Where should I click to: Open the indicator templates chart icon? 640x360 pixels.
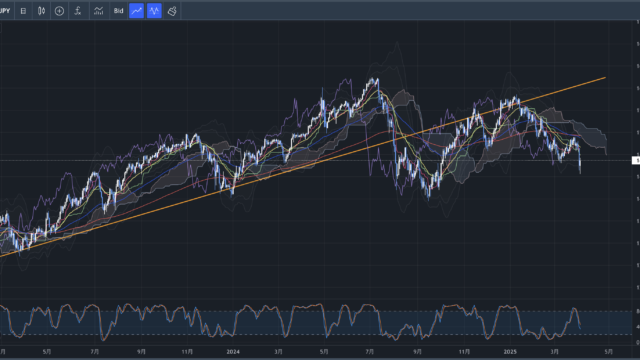pyautogui.click(x=98, y=11)
